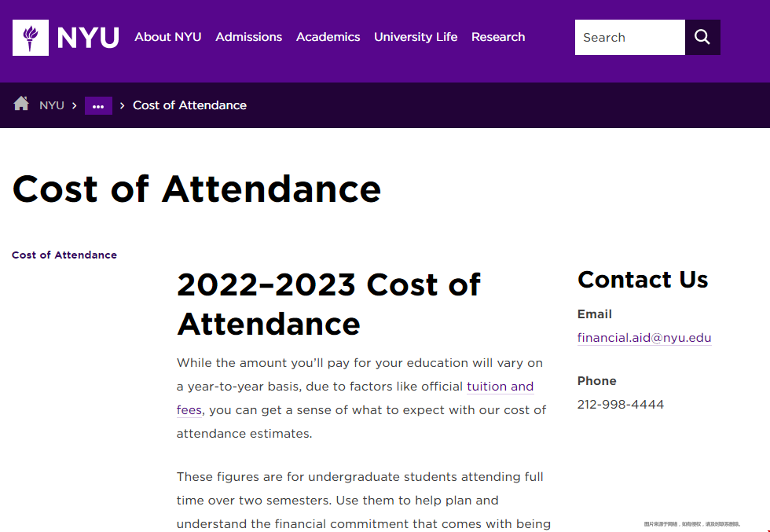
Task: Click the 2022–2023 Cost of Attendance heading
Action: click(x=328, y=304)
